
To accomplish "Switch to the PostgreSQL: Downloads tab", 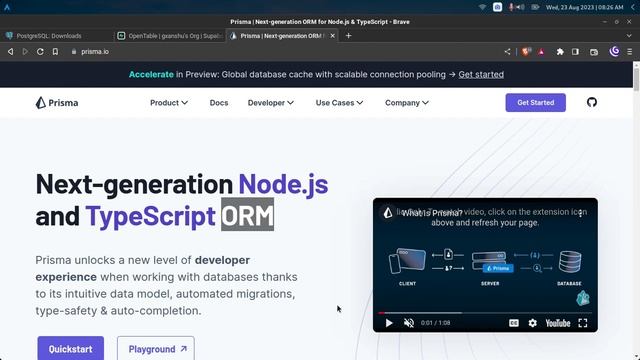I will coord(57,36).
